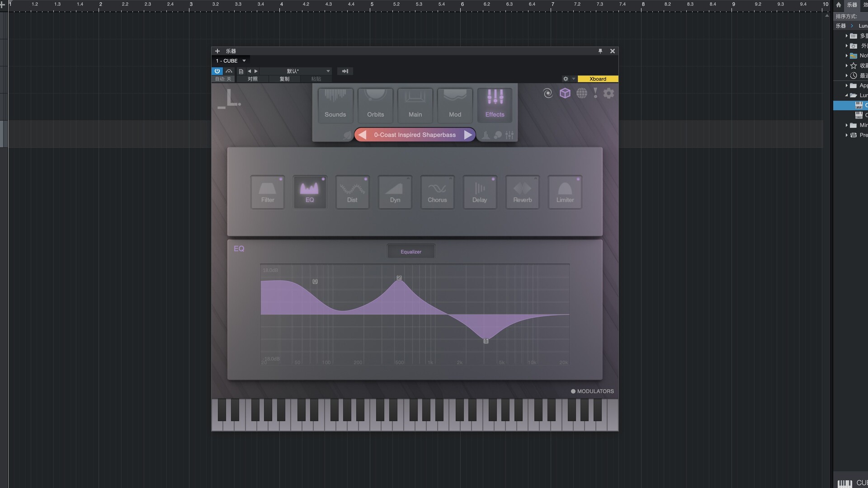The image size is (868, 488).
Task: Toggle the instrument power bypass button
Action: (217, 71)
